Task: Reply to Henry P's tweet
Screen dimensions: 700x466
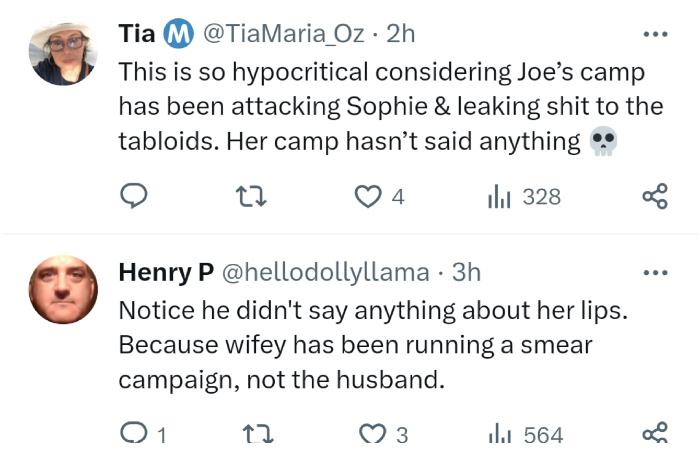Action: point(133,434)
